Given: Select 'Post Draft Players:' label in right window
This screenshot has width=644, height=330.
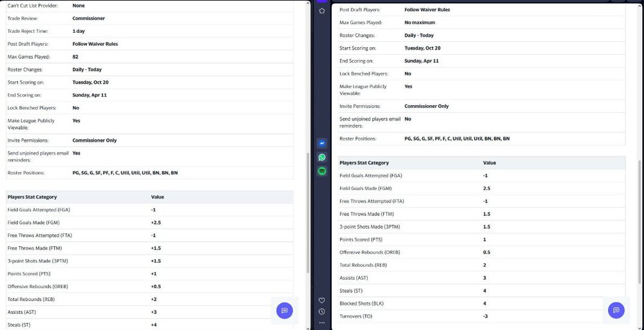Looking at the screenshot, I should (360, 10).
